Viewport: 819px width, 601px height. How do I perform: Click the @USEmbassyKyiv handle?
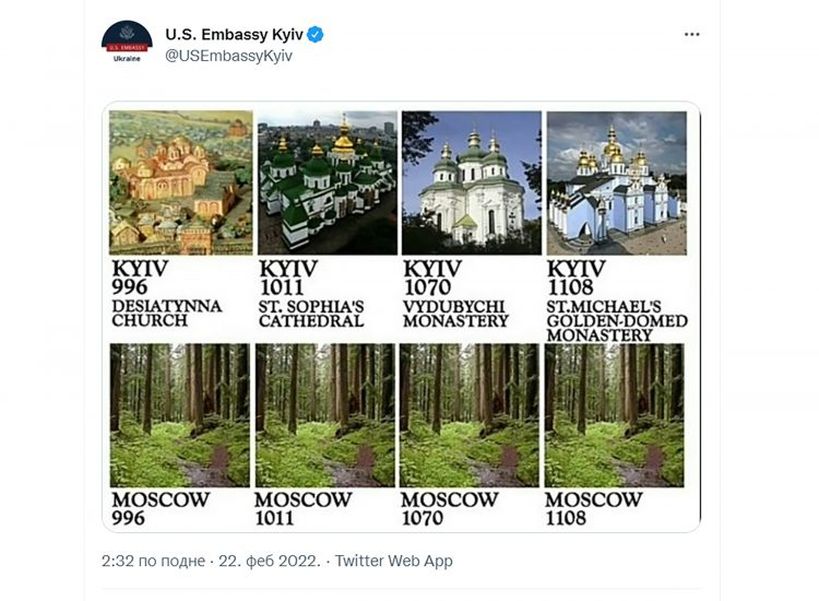click(x=229, y=56)
